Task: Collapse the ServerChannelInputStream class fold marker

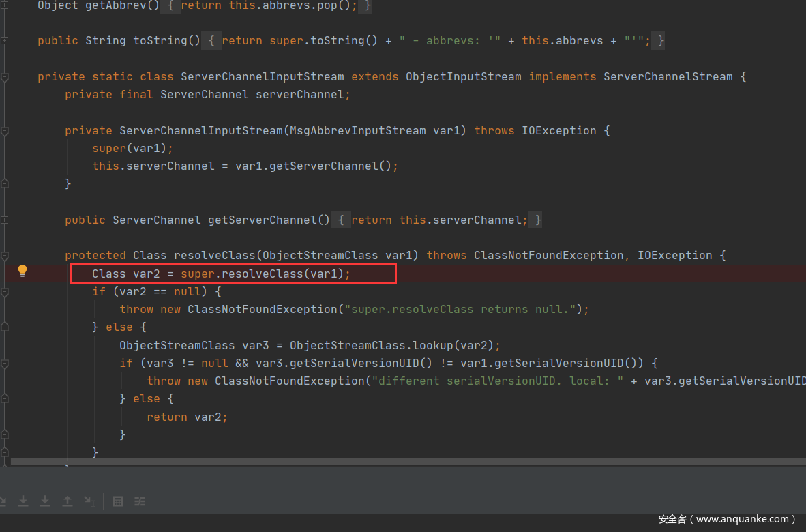Action: [x=5, y=78]
